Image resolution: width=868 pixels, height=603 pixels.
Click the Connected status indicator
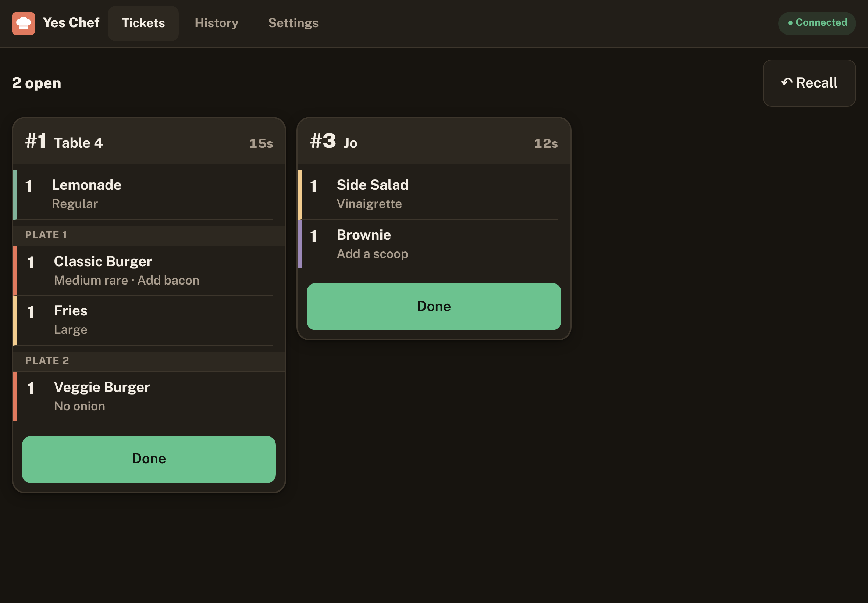tap(817, 23)
